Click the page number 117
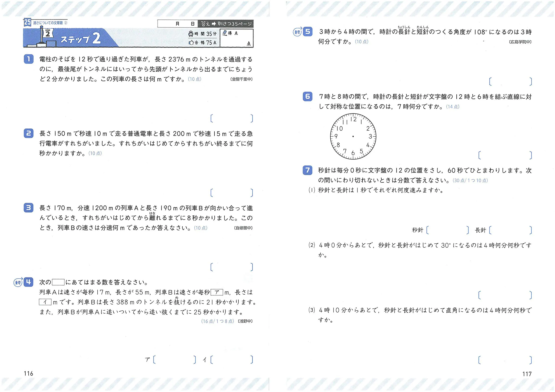This screenshot has height=392, width=555. point(527,374)
